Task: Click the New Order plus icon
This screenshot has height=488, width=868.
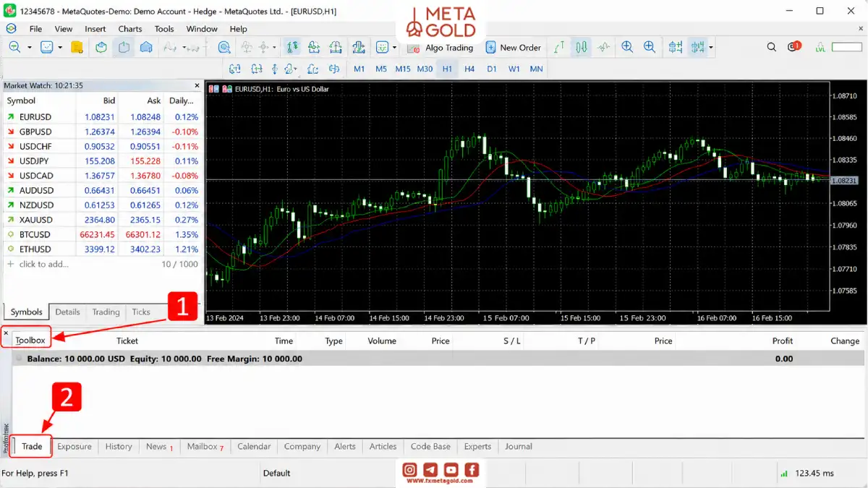Action: 490,47
